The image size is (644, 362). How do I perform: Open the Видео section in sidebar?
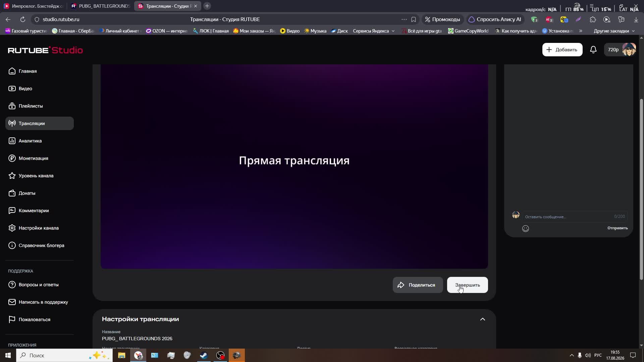click(40, 88)
